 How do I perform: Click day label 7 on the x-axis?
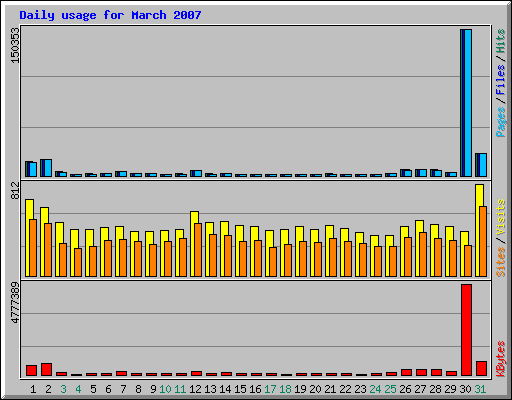point(123,389)
